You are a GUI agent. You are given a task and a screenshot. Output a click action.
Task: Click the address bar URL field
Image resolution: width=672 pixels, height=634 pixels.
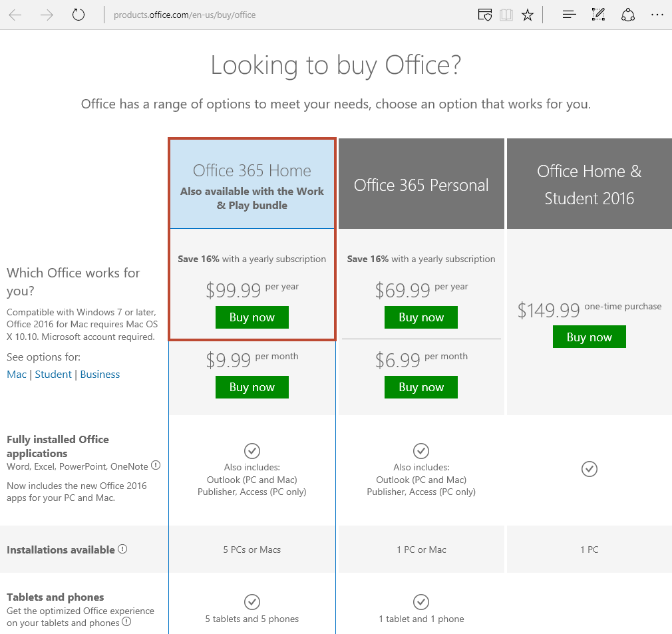click(x=266, y=15)
